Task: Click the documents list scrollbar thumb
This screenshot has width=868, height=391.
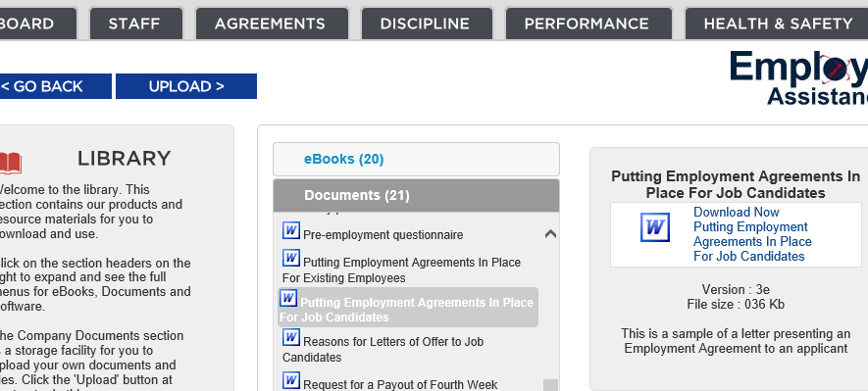Action: [x=550, y=385]
